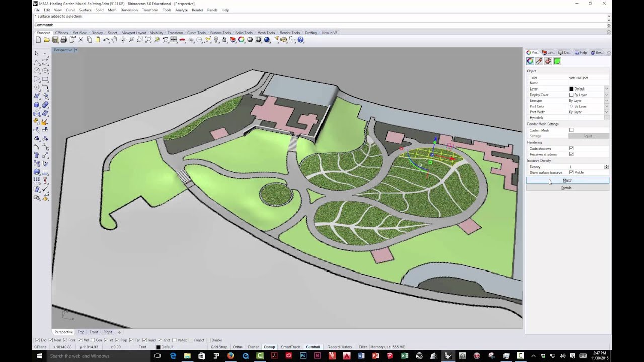Open the Perspective viewport title dropdown arrow
This screenshot has height=362, width=644.
tap(76, 50)
